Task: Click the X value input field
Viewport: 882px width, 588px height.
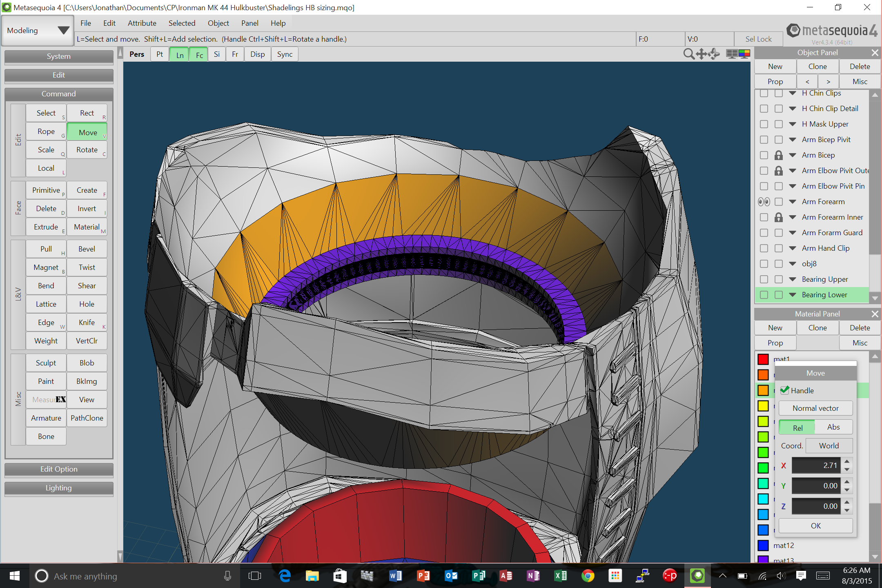Action: (x=816, y=465)
